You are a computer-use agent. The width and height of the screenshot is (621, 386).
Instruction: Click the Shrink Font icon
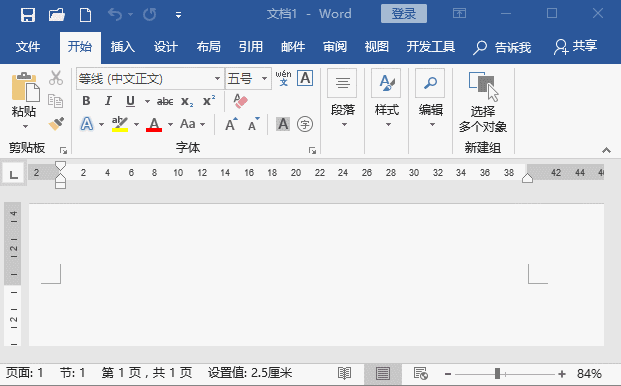253,124
